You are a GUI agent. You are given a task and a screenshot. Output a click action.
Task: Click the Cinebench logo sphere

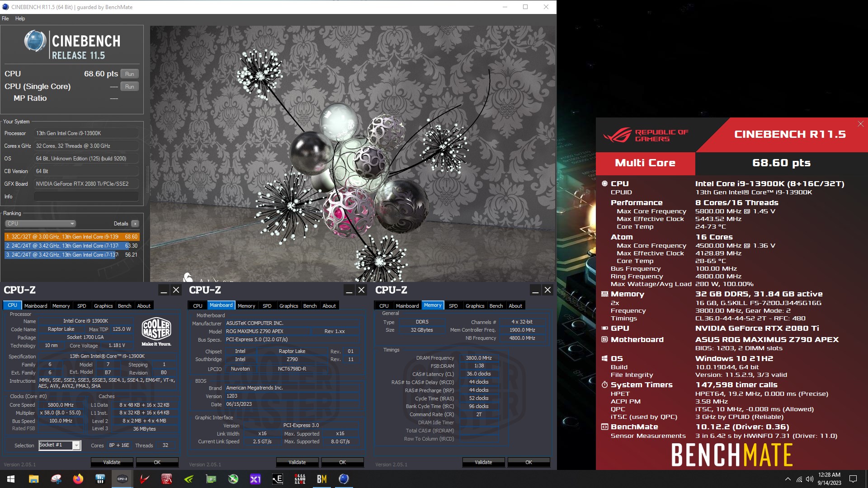(35, 41)
